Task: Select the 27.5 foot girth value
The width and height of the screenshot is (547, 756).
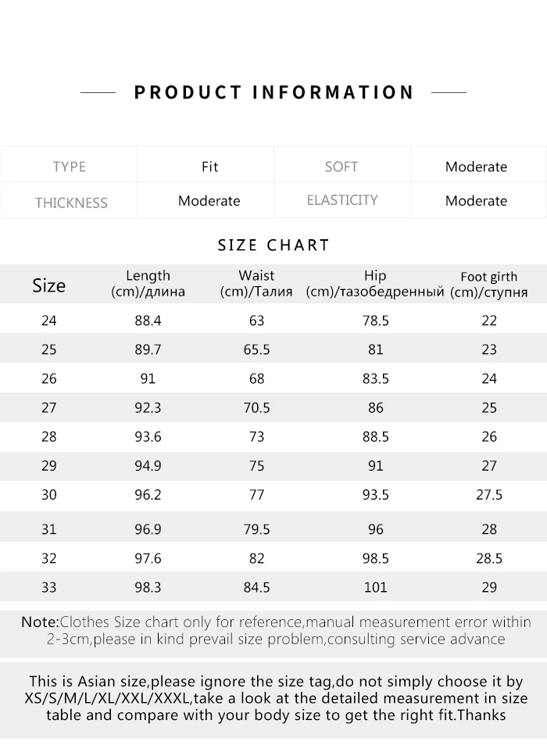Action: click(489, 495)
